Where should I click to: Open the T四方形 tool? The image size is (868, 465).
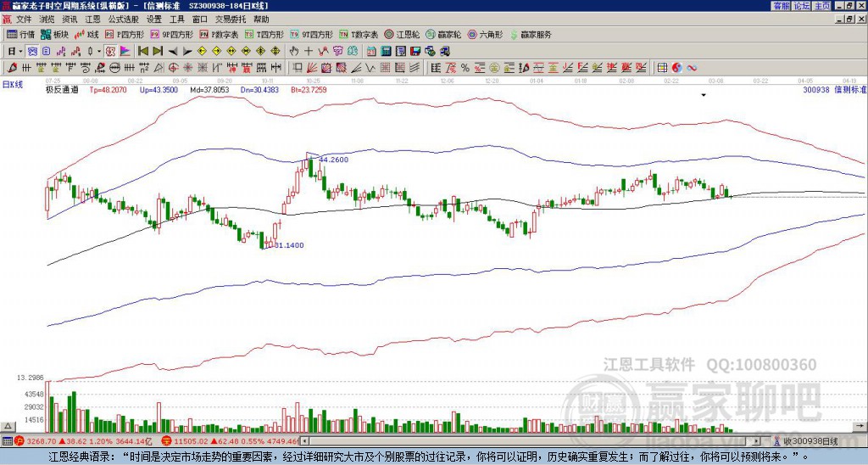[x=264, y=34]
